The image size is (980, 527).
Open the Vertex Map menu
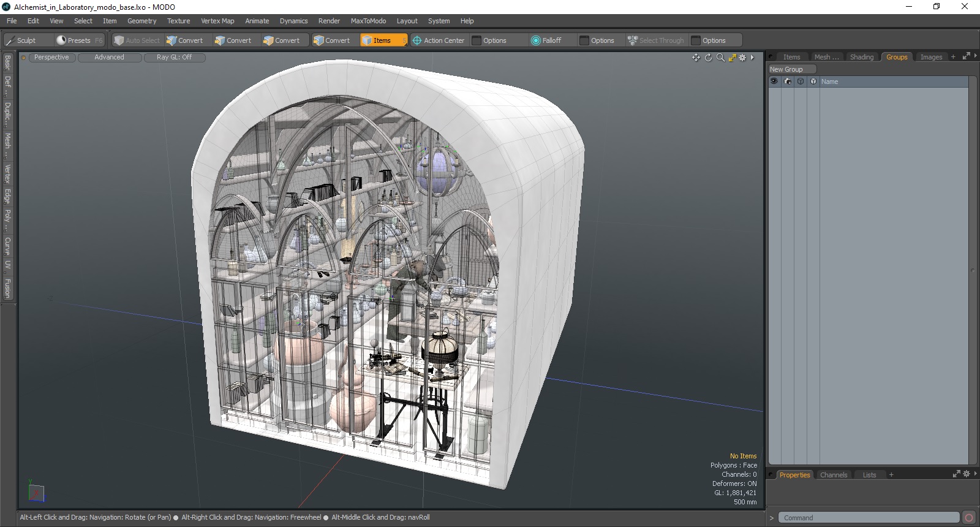click(x=217, y=21)
